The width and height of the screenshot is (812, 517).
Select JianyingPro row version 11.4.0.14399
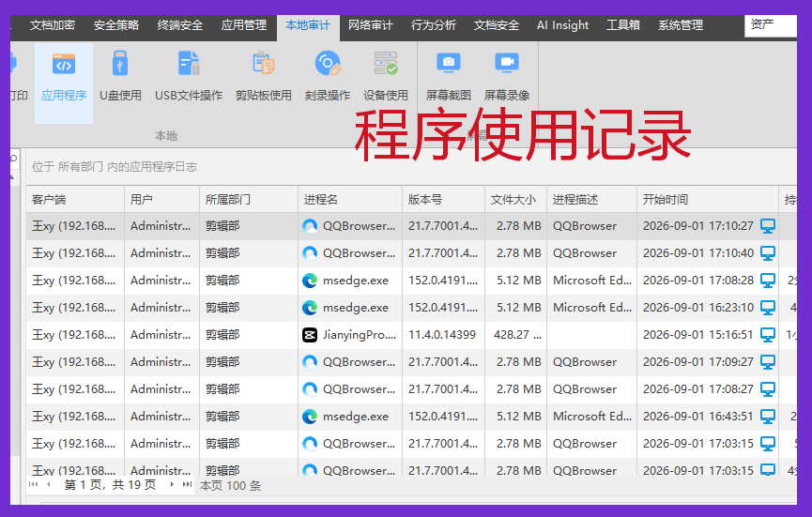coord(442,335)
